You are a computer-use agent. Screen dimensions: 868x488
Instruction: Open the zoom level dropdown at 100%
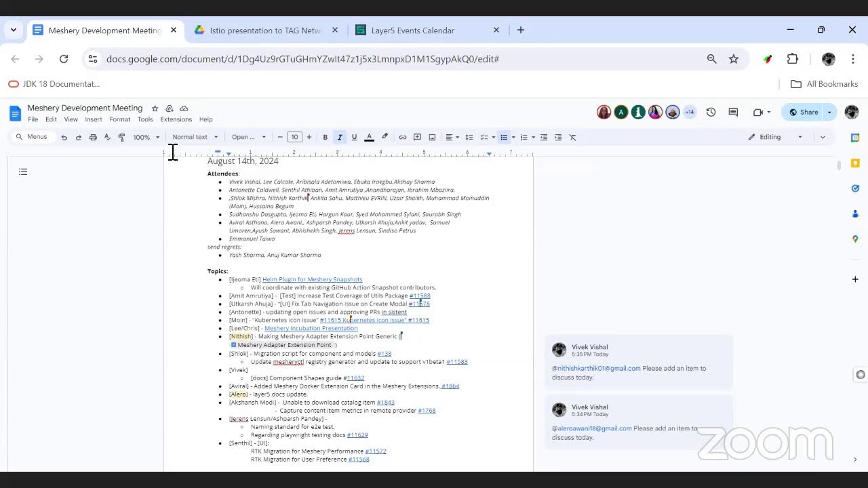point(146,137)
